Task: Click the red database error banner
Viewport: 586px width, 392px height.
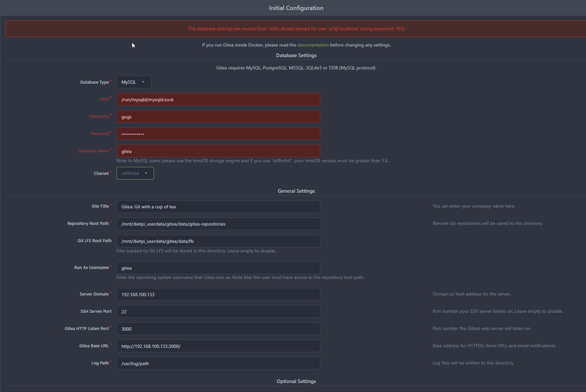Action: tap(296, 29)
